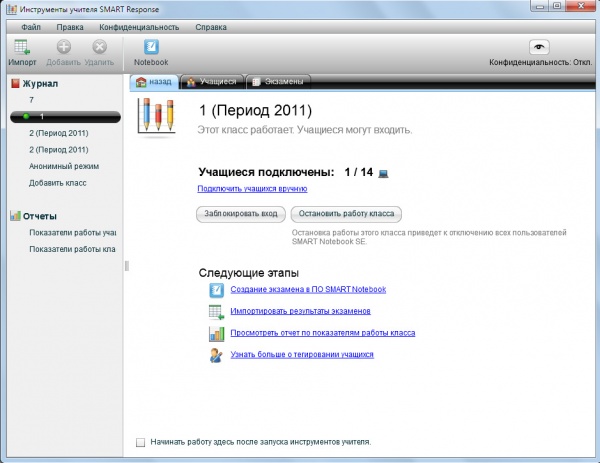The width and height of the screenshot is (600, 463).
Task: Click the sidebar splitter collapse handle
Action: click(x=127, y=266)
